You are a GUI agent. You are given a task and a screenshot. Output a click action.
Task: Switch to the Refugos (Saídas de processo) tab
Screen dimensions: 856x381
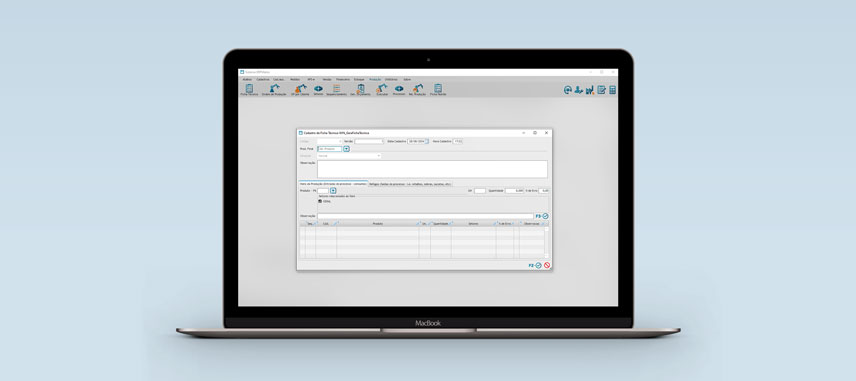411,184
